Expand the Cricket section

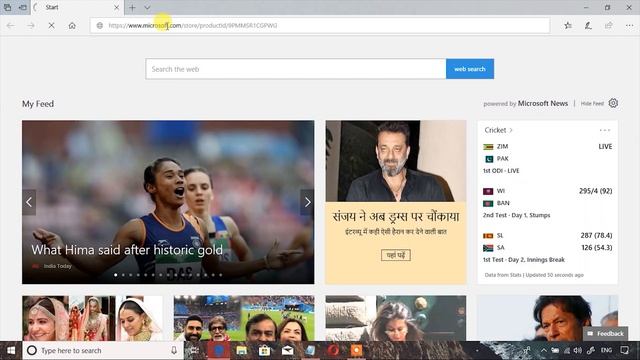pyautogui.click(x=498, y=130)
